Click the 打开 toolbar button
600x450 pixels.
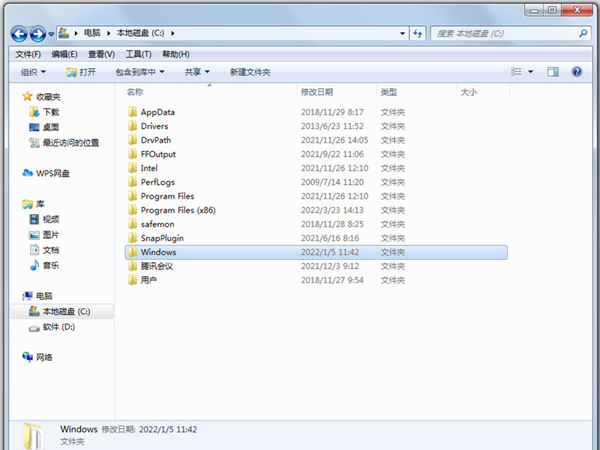coord(81,72)
